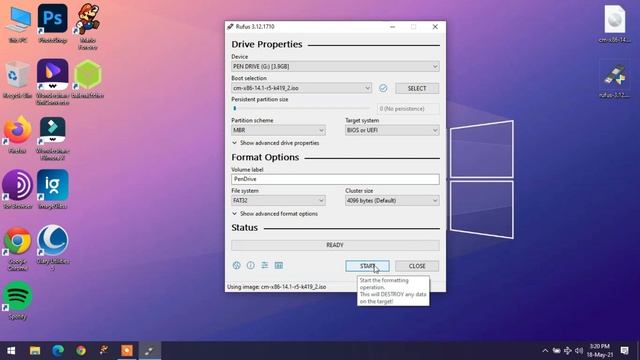Open Rufus language globe icon
Screen dimensions: 640x360
(236, 265)
